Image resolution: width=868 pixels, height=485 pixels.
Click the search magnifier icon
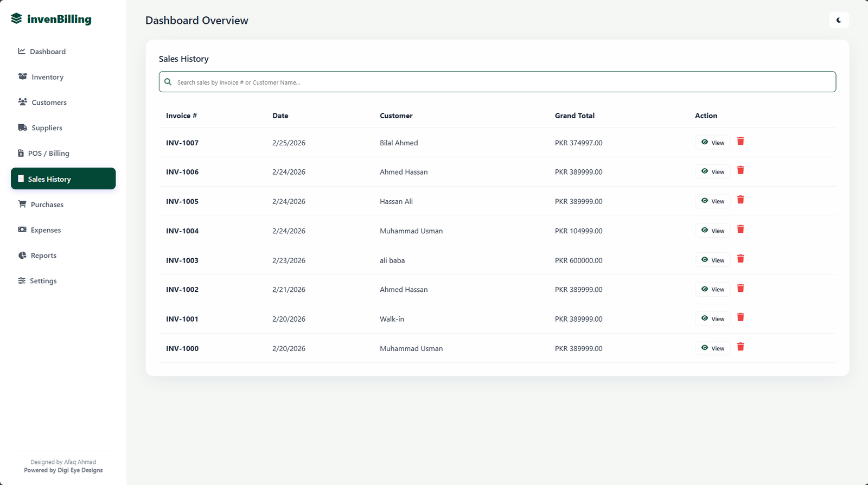168,82
